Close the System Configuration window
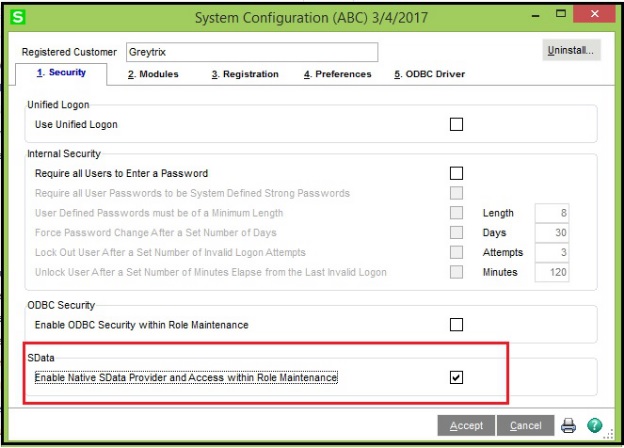 595,14
